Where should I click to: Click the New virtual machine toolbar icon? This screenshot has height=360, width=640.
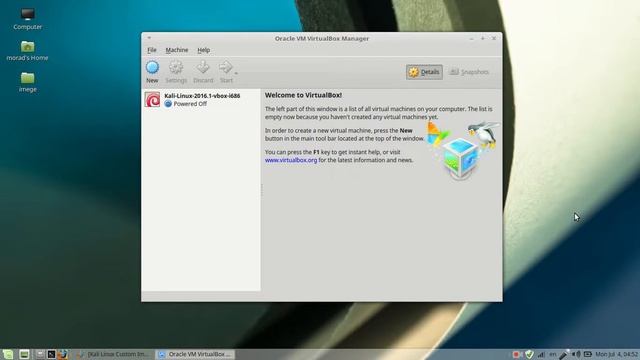pyautogui.click(x=152, y=68)
